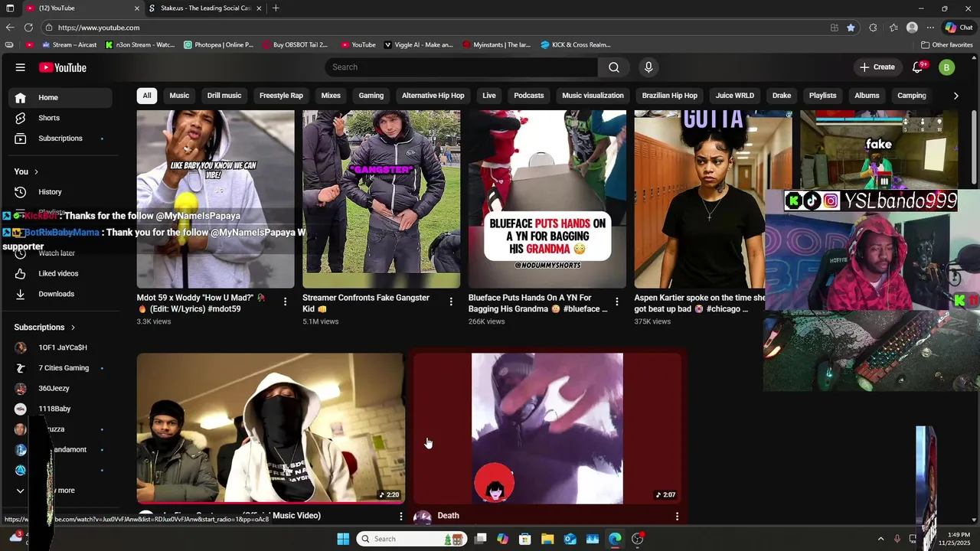Select the Drill music filter chip

(x=224, y=96)
